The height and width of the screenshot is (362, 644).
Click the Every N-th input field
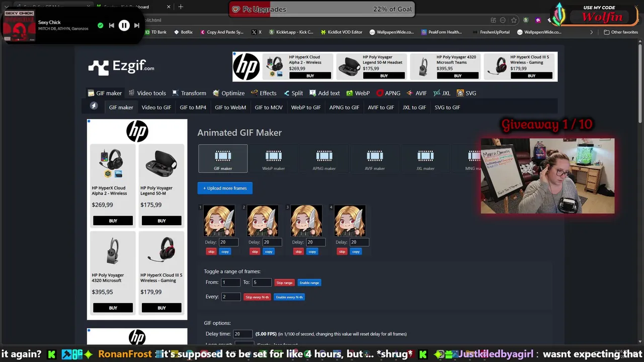(x=231, y=297)
